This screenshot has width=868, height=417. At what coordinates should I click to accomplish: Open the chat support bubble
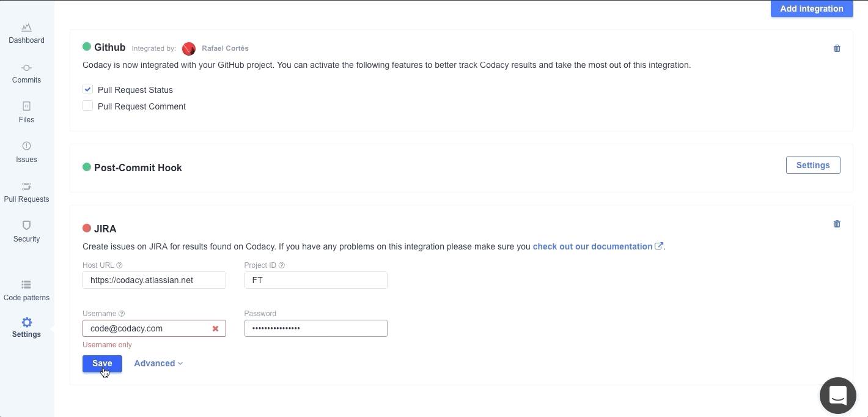[837, 395]
